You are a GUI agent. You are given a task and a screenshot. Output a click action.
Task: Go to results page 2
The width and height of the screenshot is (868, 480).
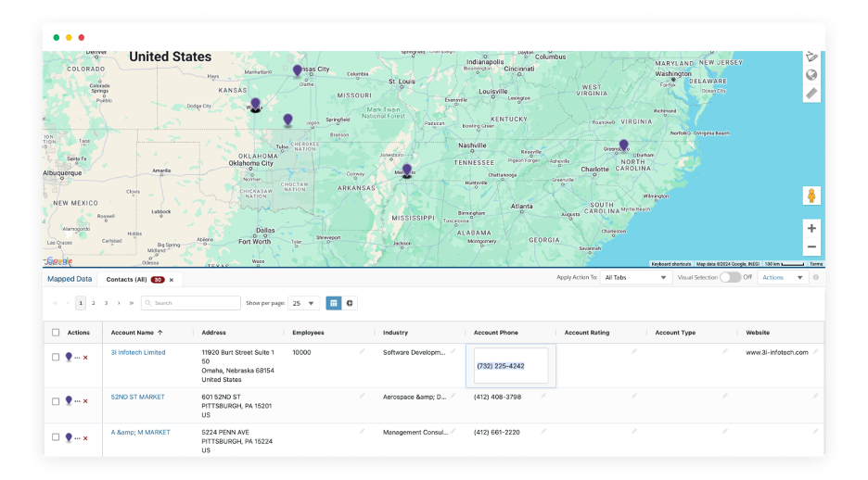[93, 303]
